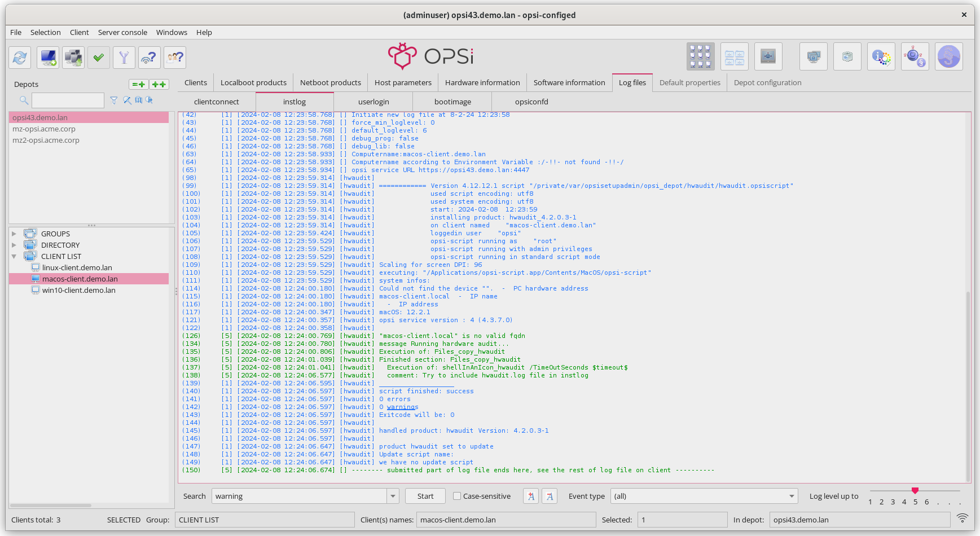Select the depot configuration folders icon
Viewport: 980px width, 536px height.
click(x=735, y=56)
